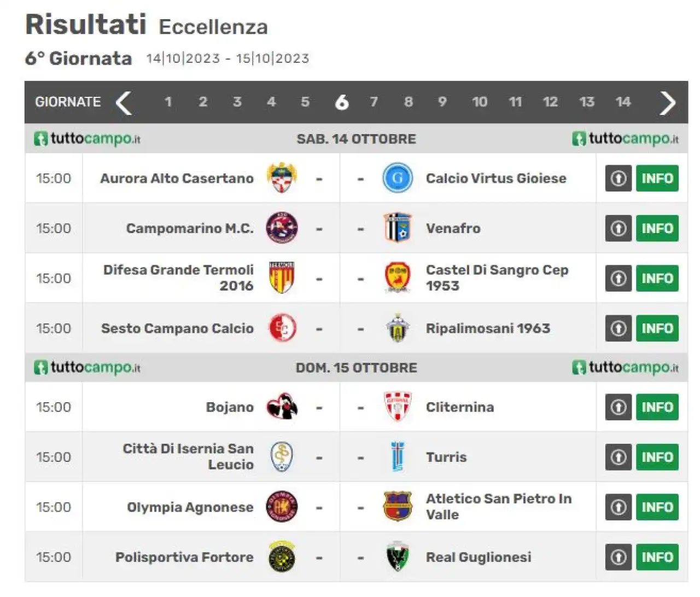Click arrow icon in Turris match row
The width and height of the screenshot is (700, 597).
point(619,457)
